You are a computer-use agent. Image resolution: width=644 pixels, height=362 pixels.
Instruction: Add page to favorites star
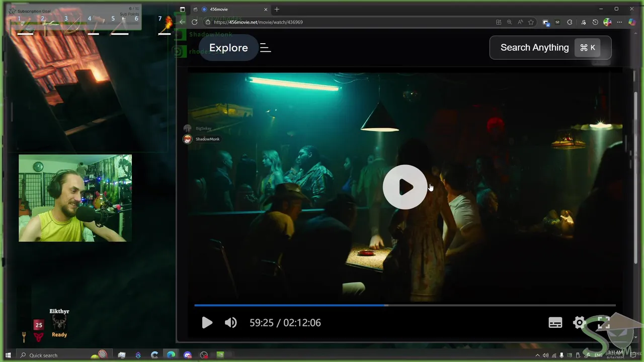tap(531, 22)
